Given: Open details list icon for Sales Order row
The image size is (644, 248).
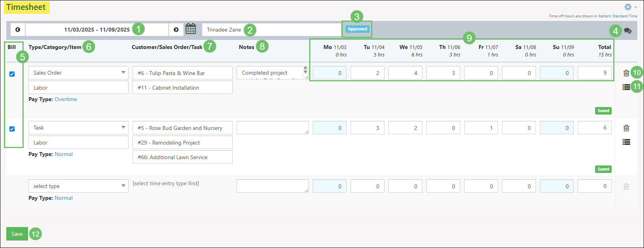Looking at the screenshot, I should 626,87.
